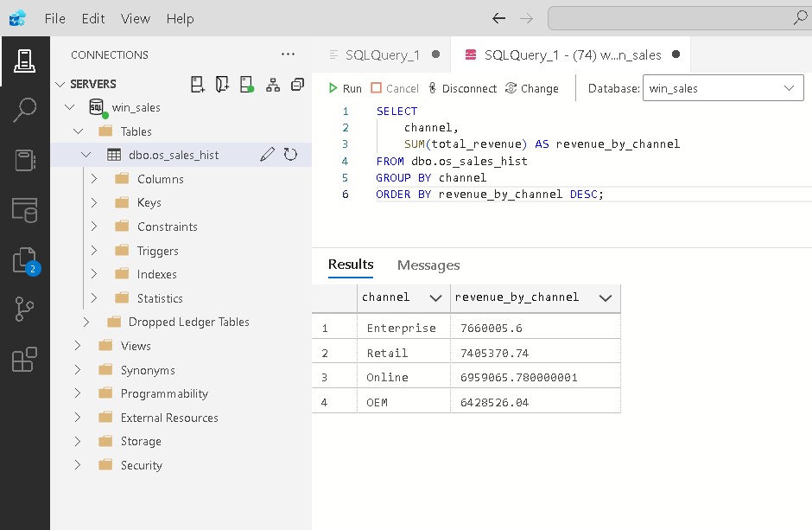
Task: Open the channel column header dropdown
Action: tap(435, 298)
